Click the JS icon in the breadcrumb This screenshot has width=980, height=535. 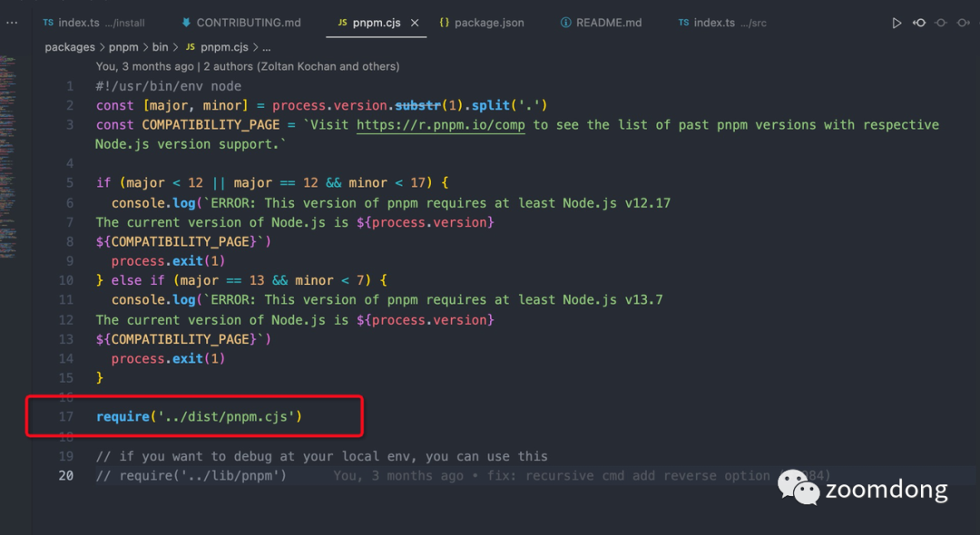(x=191, y=47)
